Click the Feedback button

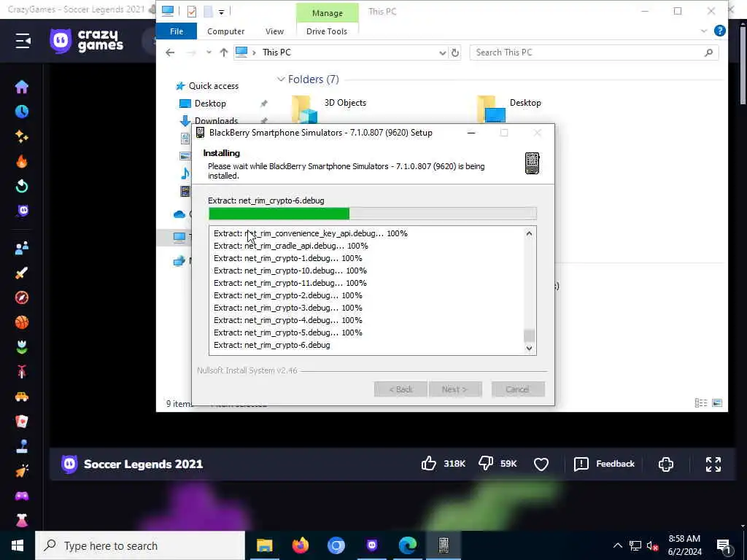[x=604, y=464]
